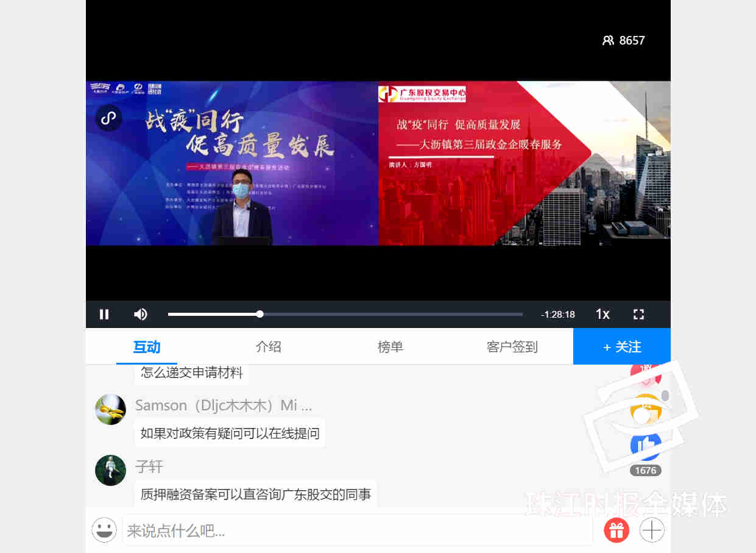
Task: Open the mini-program link icon on video
Action: [x=108, y=117]
